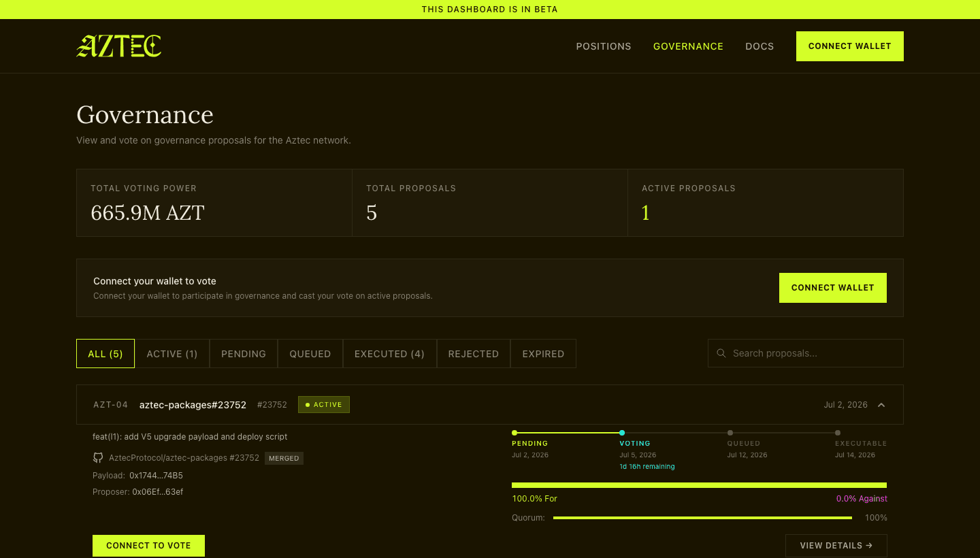Click the 665.9M AZT voting power value
This screenshot has height=558, width=980.
pos(148,213)
